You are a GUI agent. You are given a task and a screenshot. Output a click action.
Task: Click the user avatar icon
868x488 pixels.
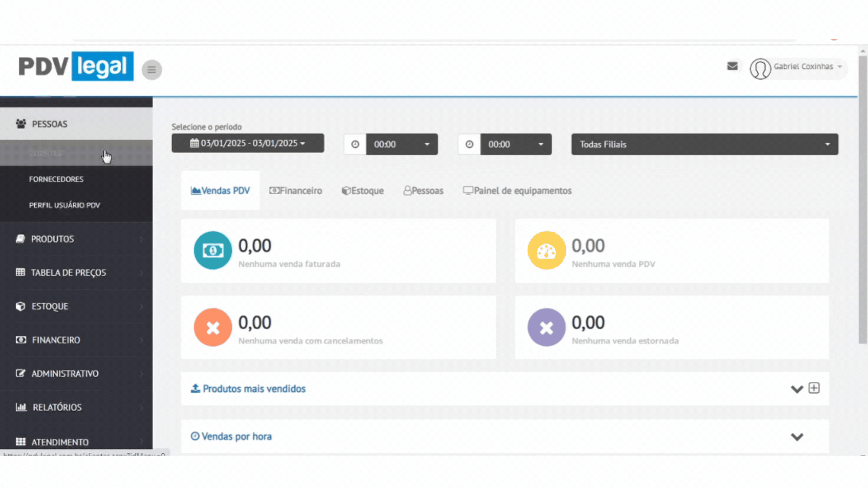[x=760, y=69]
